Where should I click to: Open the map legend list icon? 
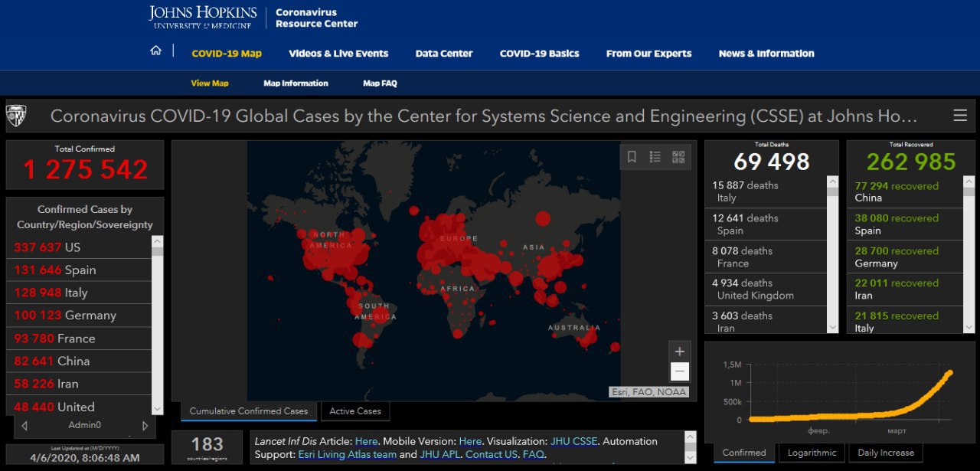pos(655,157)
